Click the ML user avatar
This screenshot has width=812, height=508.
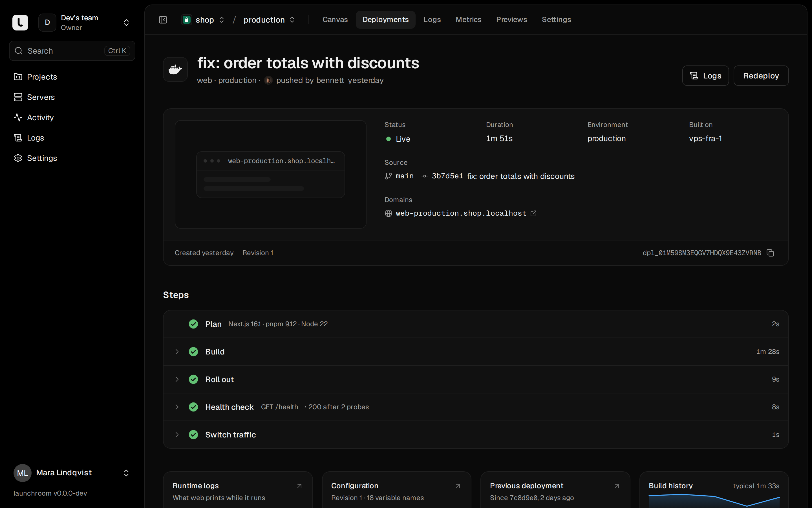click(x=23, y=473)
